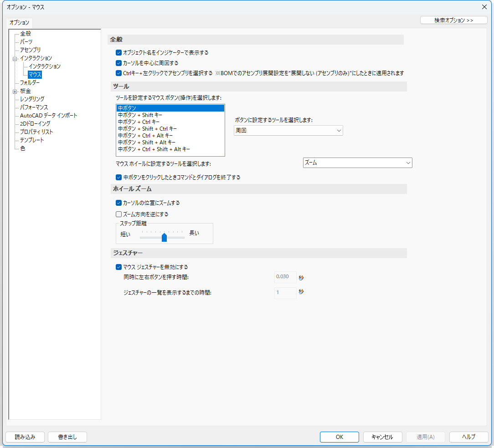Select 2Dドローイング in the tree
494x448 pixels.
click(35, 124)
